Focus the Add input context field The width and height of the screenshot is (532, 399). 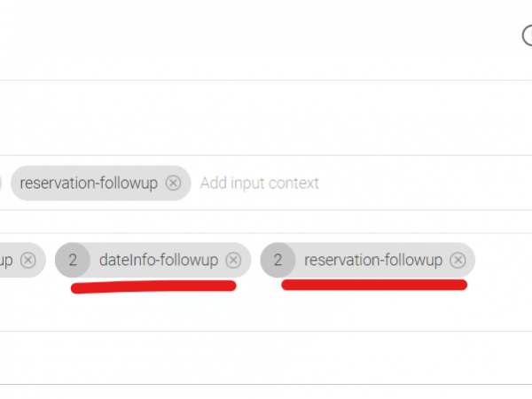259,184
